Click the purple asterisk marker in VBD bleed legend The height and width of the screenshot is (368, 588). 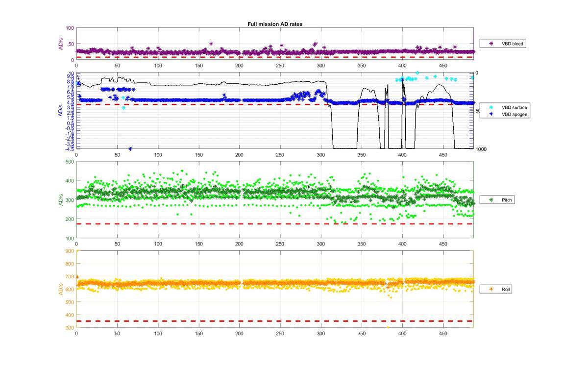(x=491, y=44)
